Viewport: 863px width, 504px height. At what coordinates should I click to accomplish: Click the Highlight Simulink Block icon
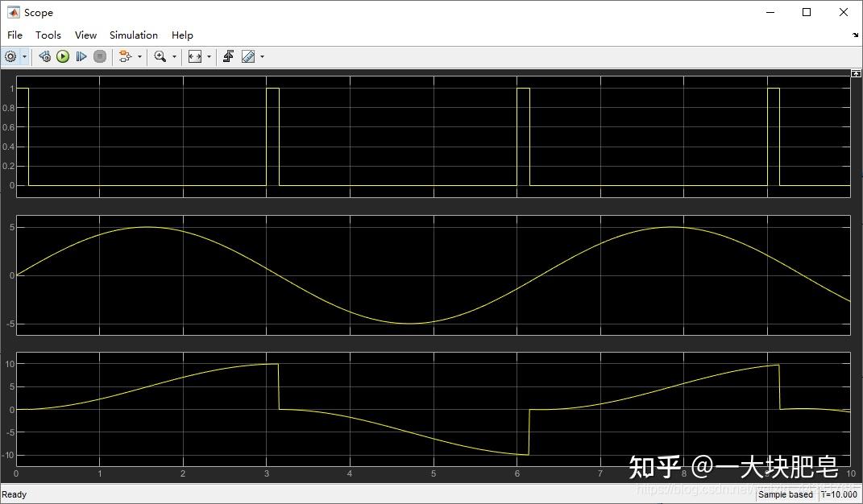(126, 56)
